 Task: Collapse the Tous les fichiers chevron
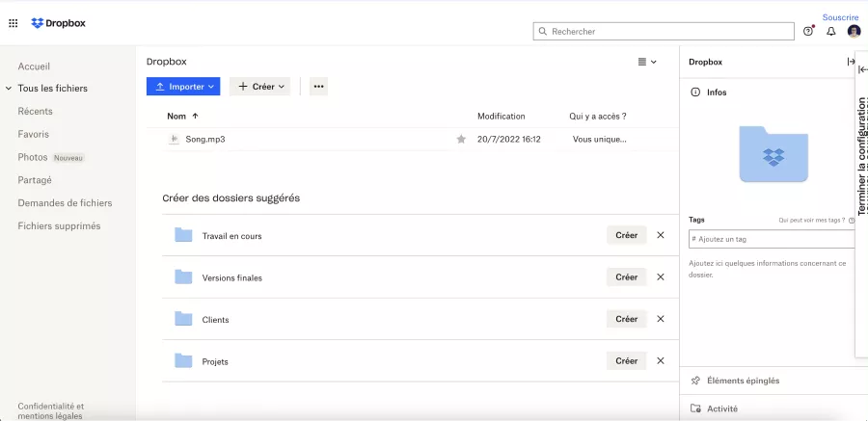coord(9,88)
